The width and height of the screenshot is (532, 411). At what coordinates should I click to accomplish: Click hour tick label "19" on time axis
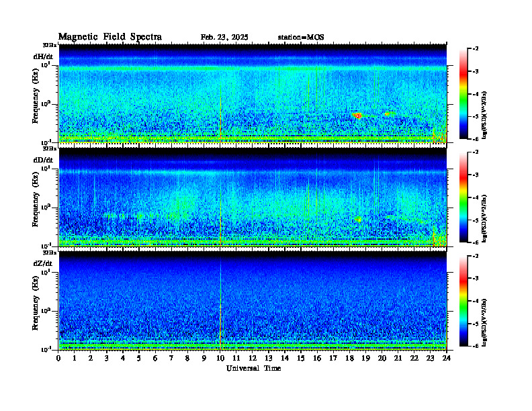pos(365,359)
